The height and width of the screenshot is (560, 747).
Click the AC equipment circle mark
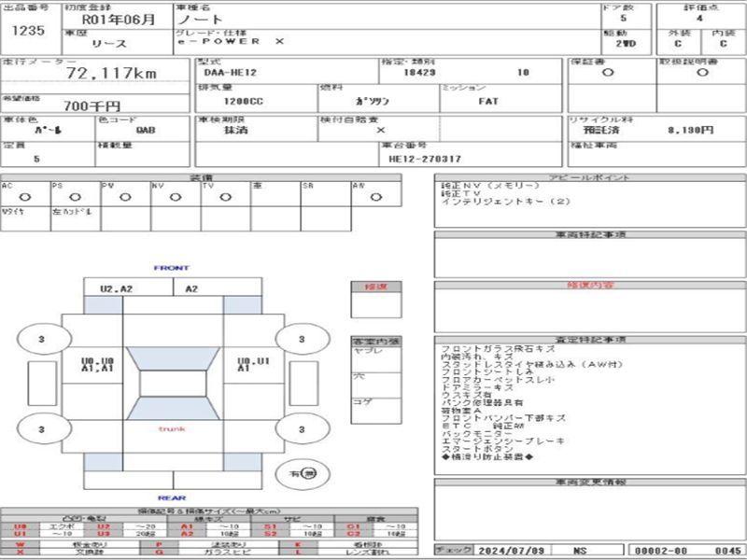(x=25, y=197)
